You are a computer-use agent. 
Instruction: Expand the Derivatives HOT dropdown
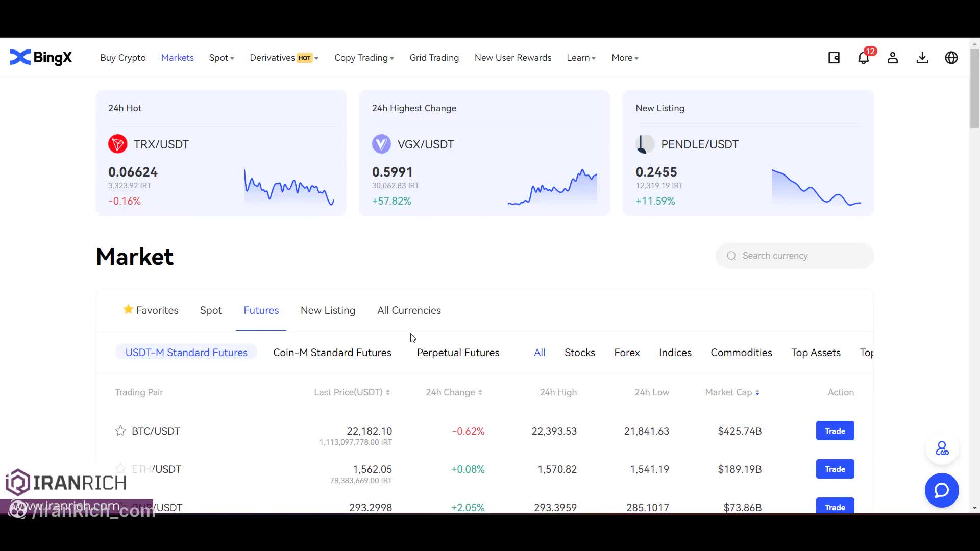(284, 58)
